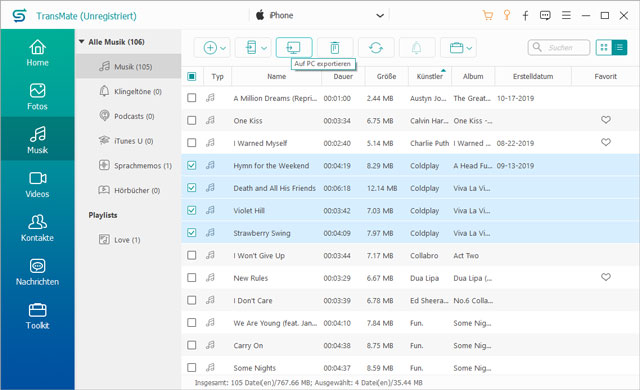Click the Add (plus) toolbar button
Viewport: 640px width, 390px height.
click(210, 48)
